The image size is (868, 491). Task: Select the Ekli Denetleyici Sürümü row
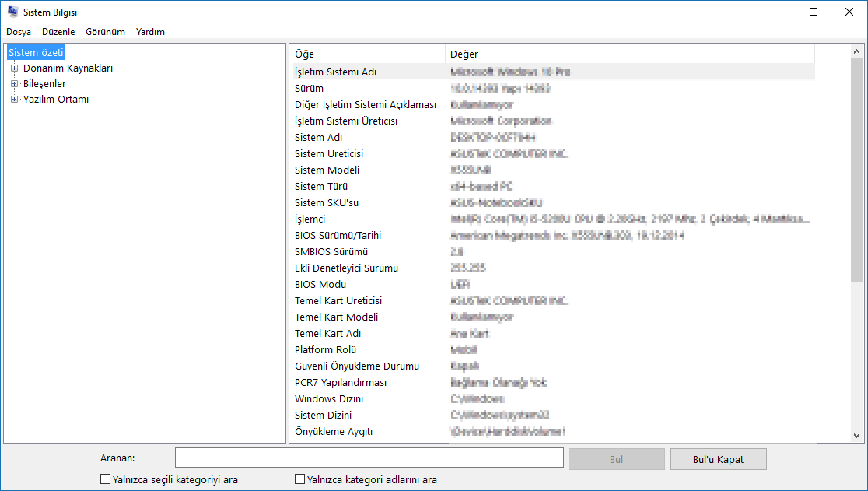(554, 268)
